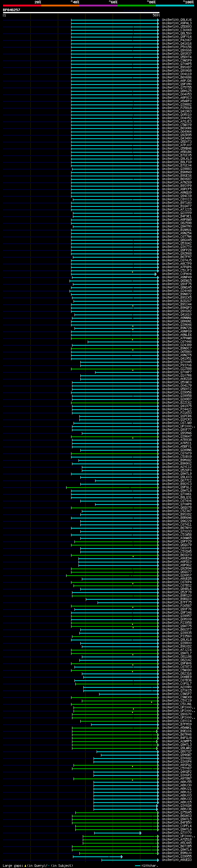This screenshot has width=197, height=868.
Task: Click the UniRef100_A5C445 label
Action: pos(177,843)
